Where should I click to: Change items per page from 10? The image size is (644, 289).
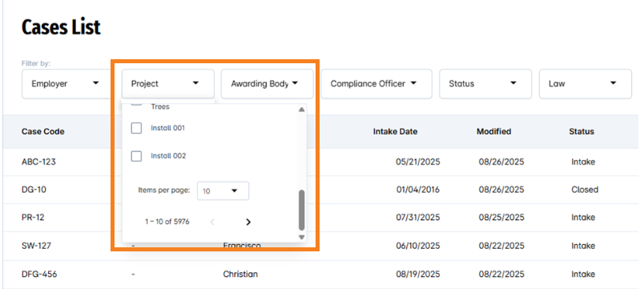pos(223,191)
